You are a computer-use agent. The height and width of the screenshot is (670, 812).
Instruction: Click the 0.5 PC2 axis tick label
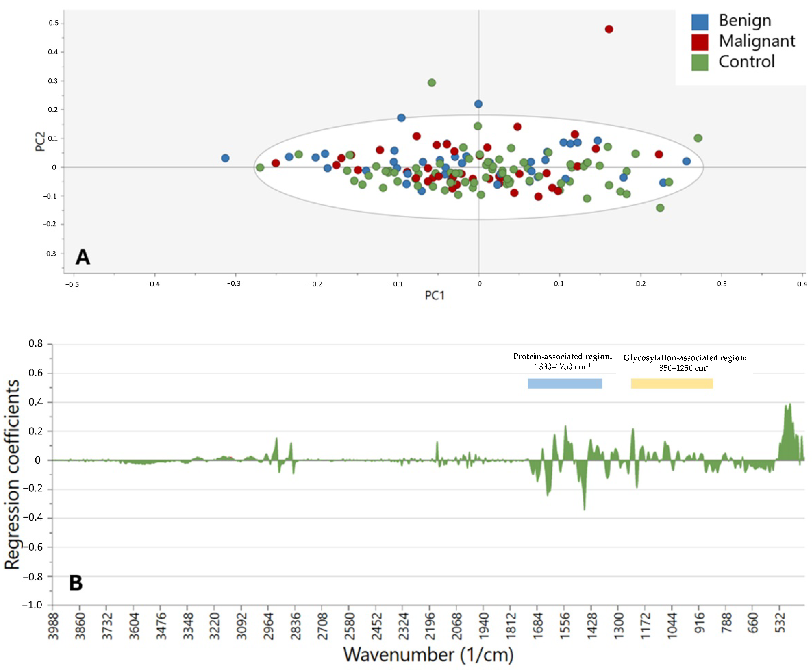pos(53,23)
